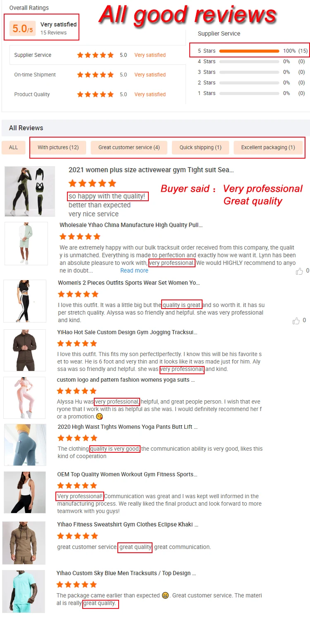Open green activewear gym suit thumbnail
The image size is (310, 644).
(30, 191)
